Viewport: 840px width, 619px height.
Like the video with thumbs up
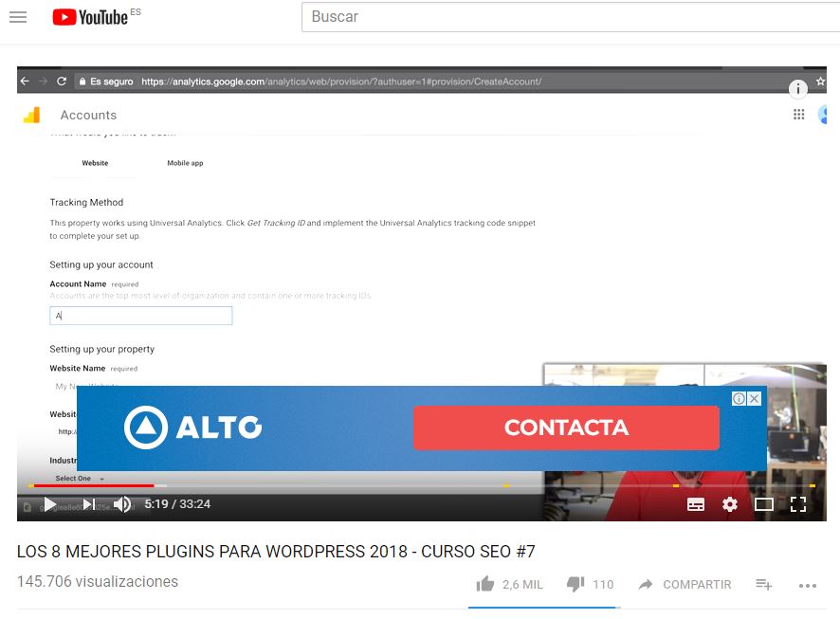(485, 584)
